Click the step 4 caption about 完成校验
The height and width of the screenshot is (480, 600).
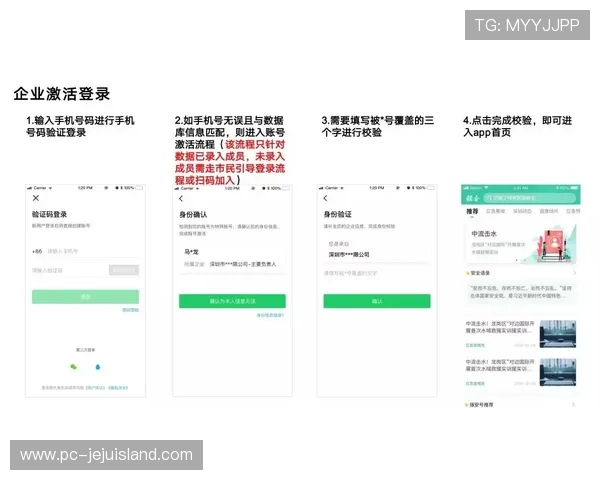[x=518, y=126]
